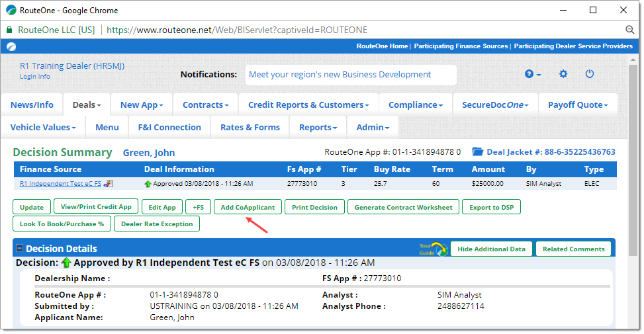This screenshot has height=334, width=644.
Task: Expand the Payoff Quote dropdown
Action: (x=578, y=104)
